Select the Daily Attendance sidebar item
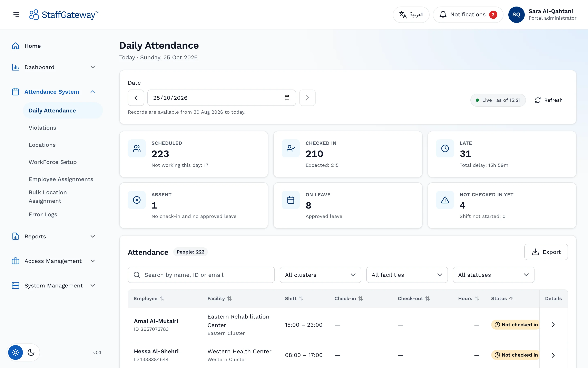588x368 pixels. (x=63, y=110)
